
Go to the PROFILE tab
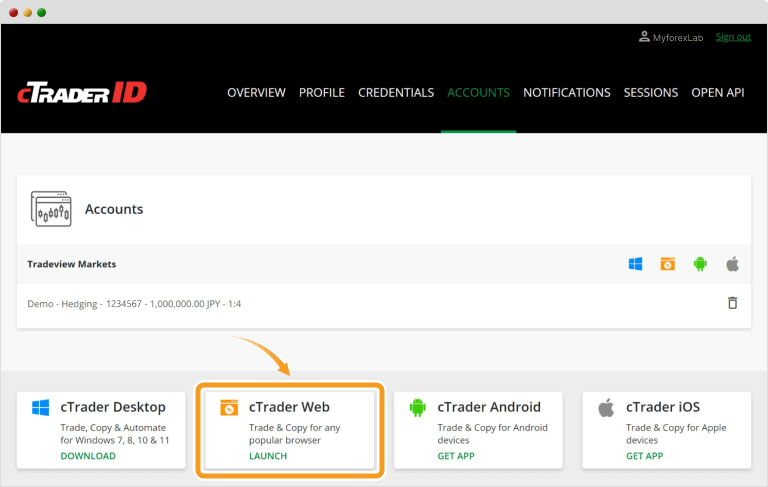click(322, 93)
